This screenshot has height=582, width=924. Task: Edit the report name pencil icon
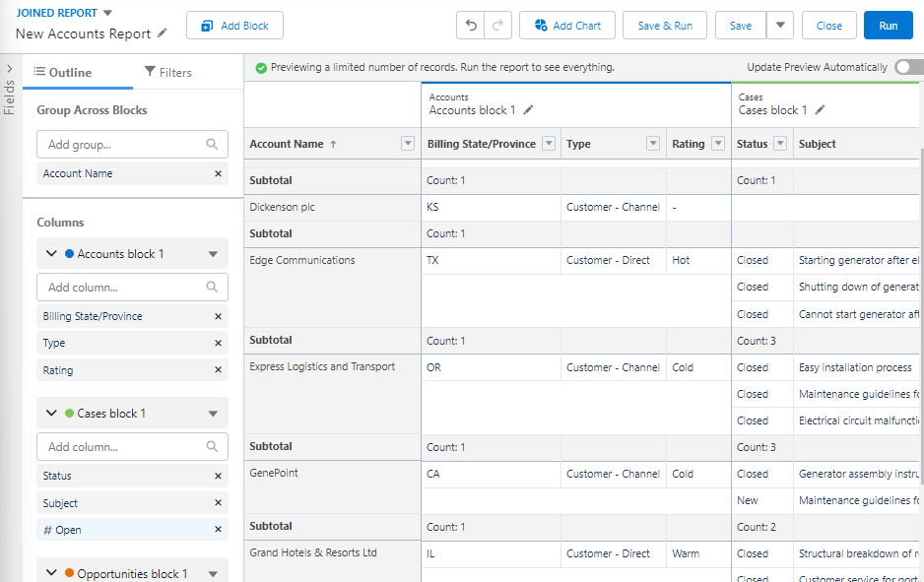pyautogui.click(x=163, y=33)
